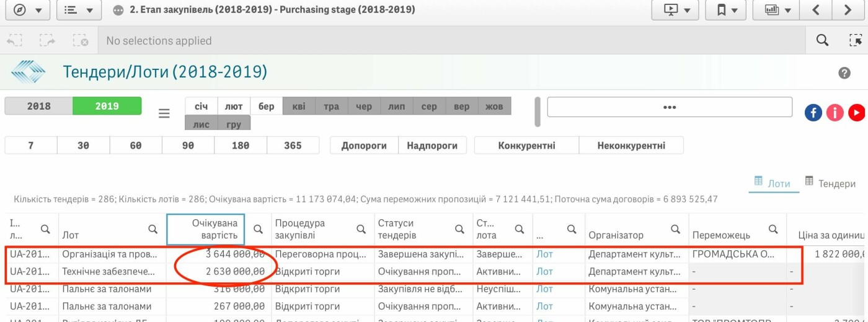Click the Конкурентні filter button

(526, 146)
